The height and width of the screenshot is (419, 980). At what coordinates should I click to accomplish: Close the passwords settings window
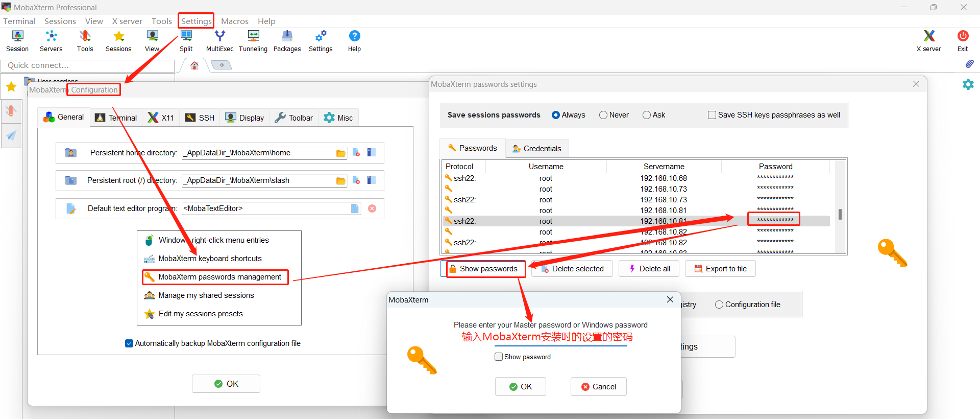pos(916,84)
